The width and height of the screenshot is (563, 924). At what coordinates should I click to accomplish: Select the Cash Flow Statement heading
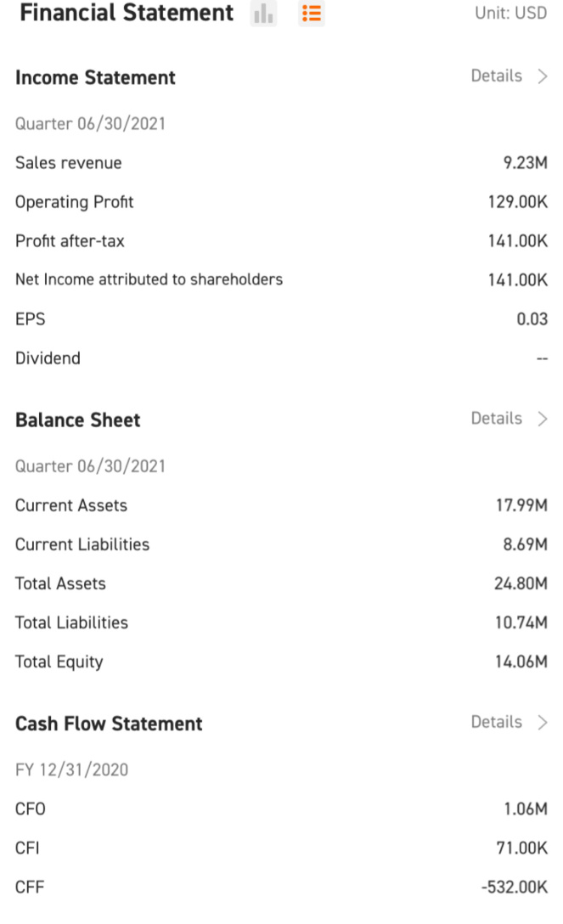click(x=109, y=723)
